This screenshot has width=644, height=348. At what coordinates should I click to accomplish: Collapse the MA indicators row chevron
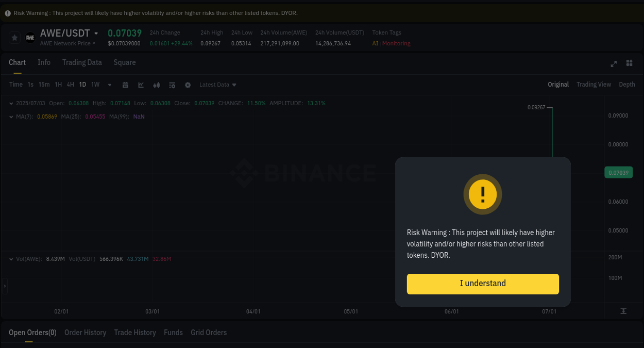point(11,117)
